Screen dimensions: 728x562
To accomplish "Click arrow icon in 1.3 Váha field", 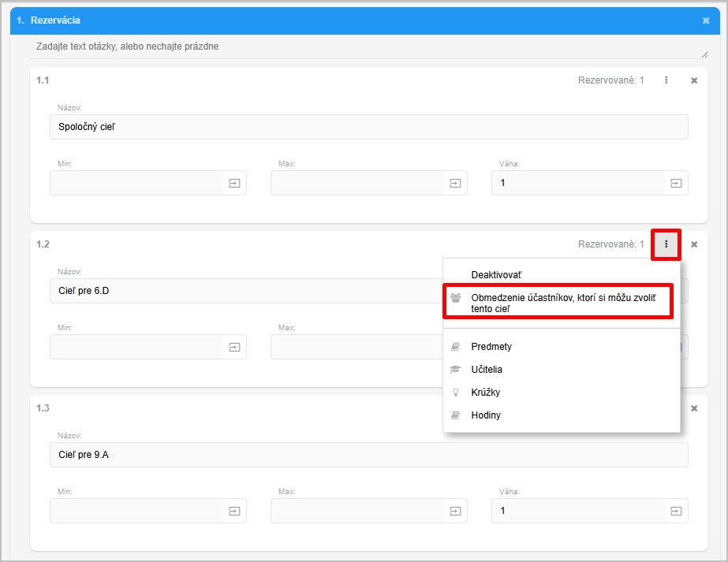I will [x=676, y=511].
